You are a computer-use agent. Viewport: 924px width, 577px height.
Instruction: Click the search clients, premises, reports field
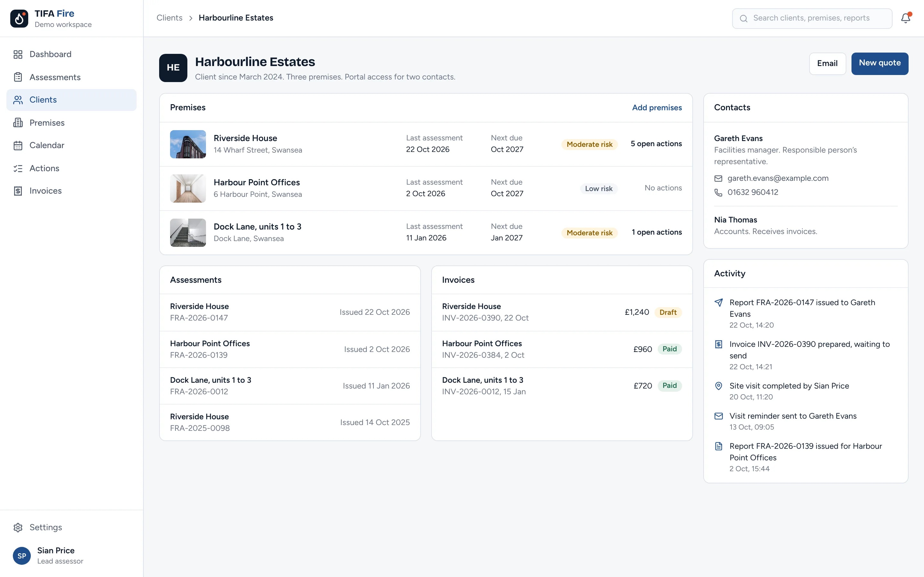pos(812,18)
